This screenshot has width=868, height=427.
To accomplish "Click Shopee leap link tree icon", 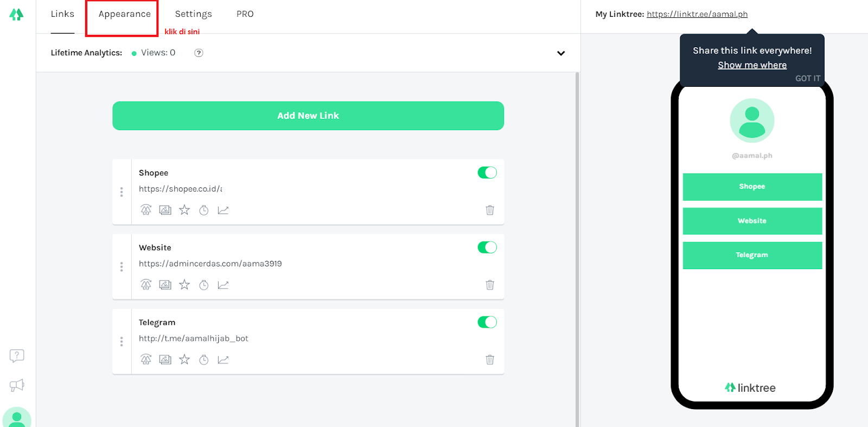I will point(146,210).
